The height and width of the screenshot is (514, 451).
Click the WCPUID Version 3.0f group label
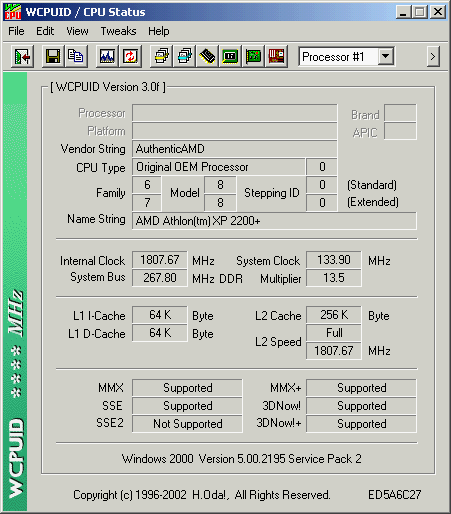coord(108,87)
